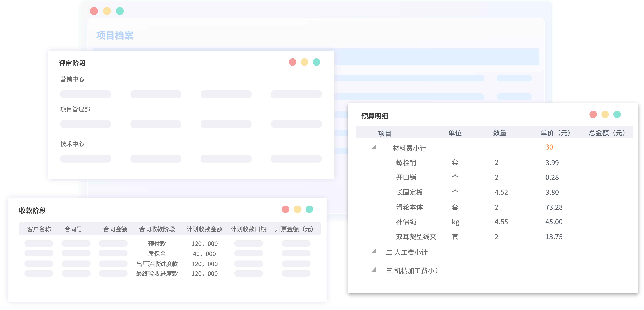Click the 项目档案 title
The height and width of the screenshot is (310, 644).
pos(115,36)
